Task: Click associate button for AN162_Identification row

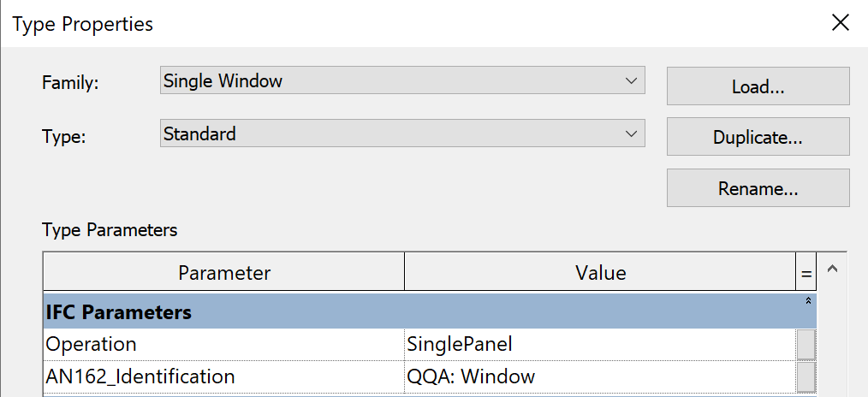Action: coord(806,377)
